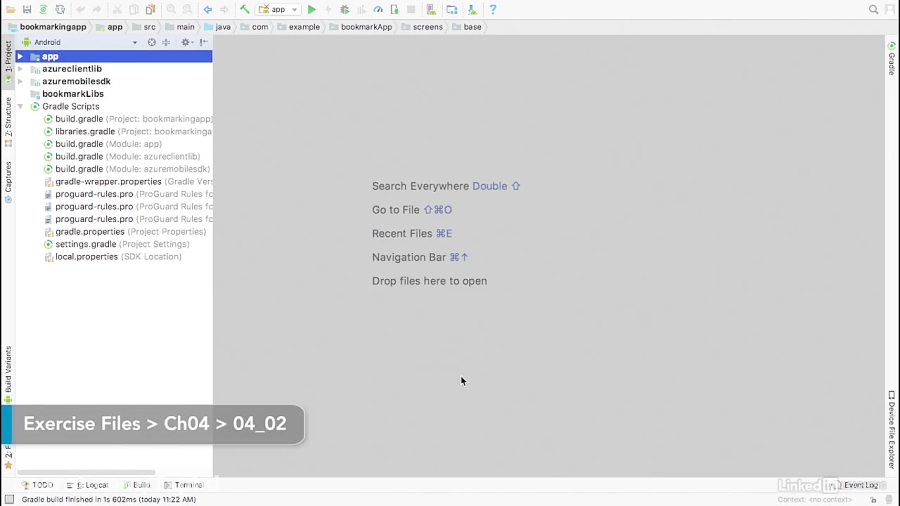Click the Paste clipboard icon

[150, 10]
